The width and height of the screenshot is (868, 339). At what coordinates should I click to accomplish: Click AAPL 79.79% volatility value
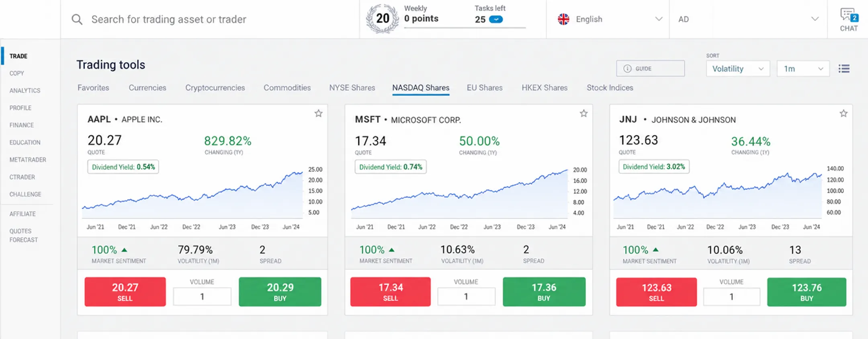point(195,250)
